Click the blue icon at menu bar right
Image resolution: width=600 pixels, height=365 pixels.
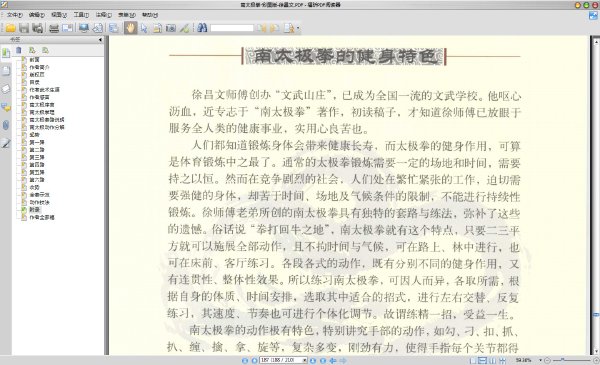pos(593,15)
